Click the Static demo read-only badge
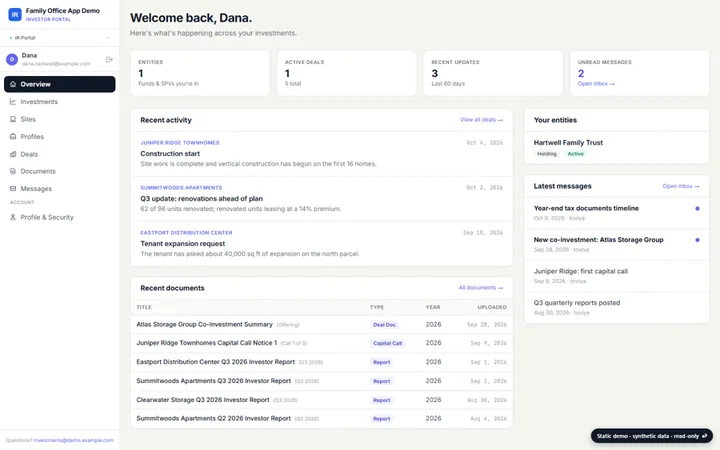The image size is (720, 450). [x=652, y=436]
